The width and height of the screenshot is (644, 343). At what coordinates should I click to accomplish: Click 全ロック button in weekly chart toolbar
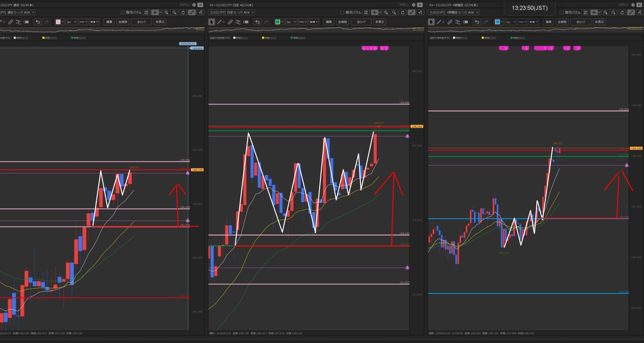(x=141, y=22)
